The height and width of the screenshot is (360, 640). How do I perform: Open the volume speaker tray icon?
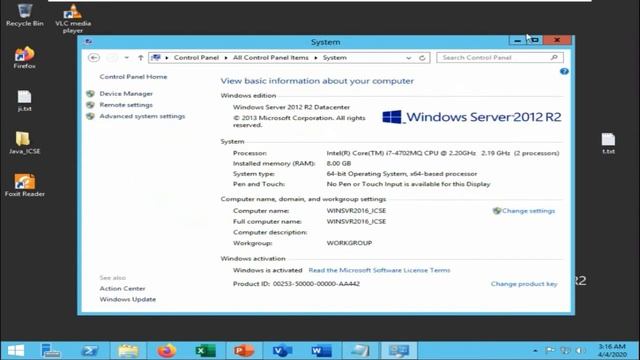[580, 350]
